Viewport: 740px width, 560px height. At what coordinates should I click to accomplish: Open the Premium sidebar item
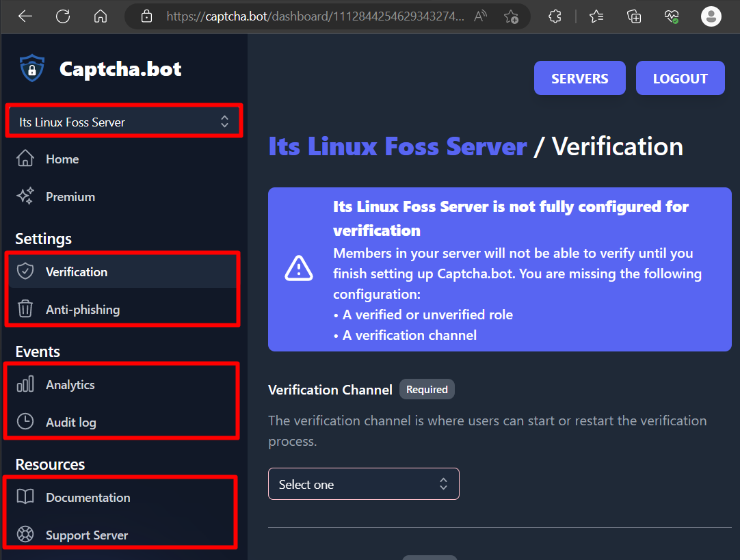122,197
